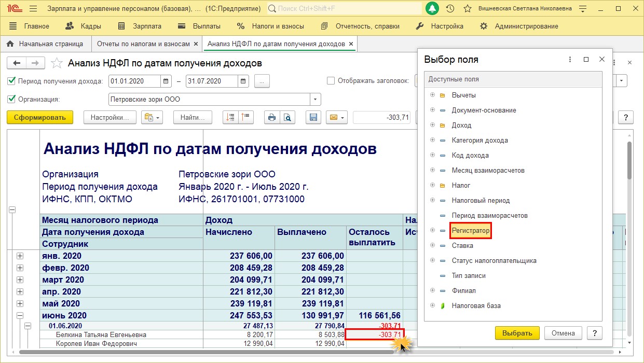Go forward with the right arrow button
The width and height of the screenshot is (644, 363).
coord(35,63)
